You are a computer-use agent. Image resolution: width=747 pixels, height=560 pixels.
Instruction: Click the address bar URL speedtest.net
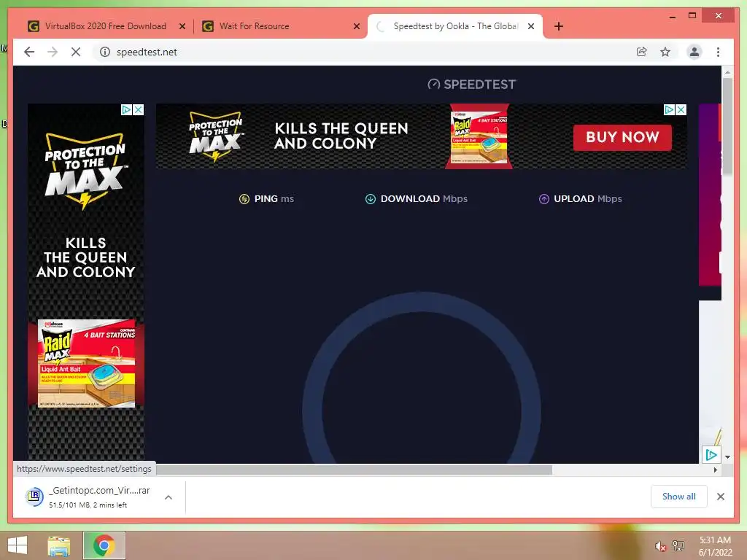click(x=147, y=52)
